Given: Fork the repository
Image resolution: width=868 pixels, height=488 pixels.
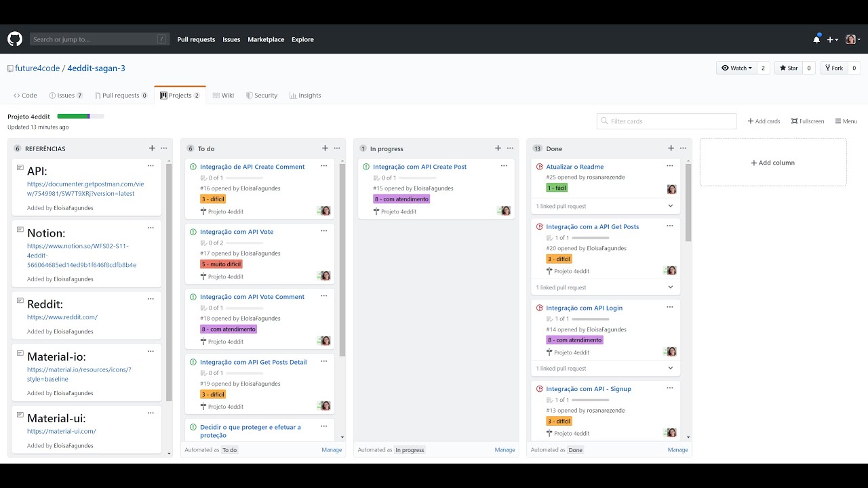Looking at the screenshot, I should point(833,68).
